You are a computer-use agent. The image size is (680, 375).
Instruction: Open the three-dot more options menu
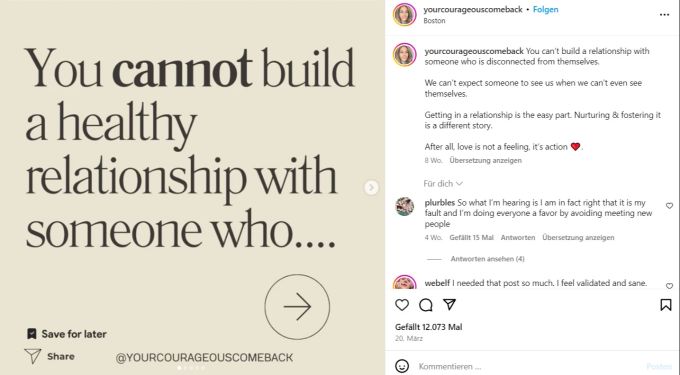click(x=664, y=15)
